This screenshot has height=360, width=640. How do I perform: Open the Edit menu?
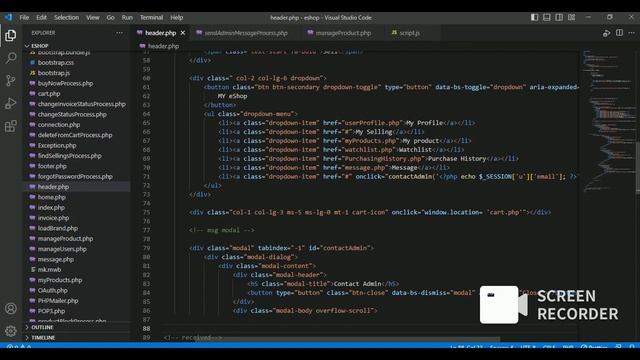(41, 18)
